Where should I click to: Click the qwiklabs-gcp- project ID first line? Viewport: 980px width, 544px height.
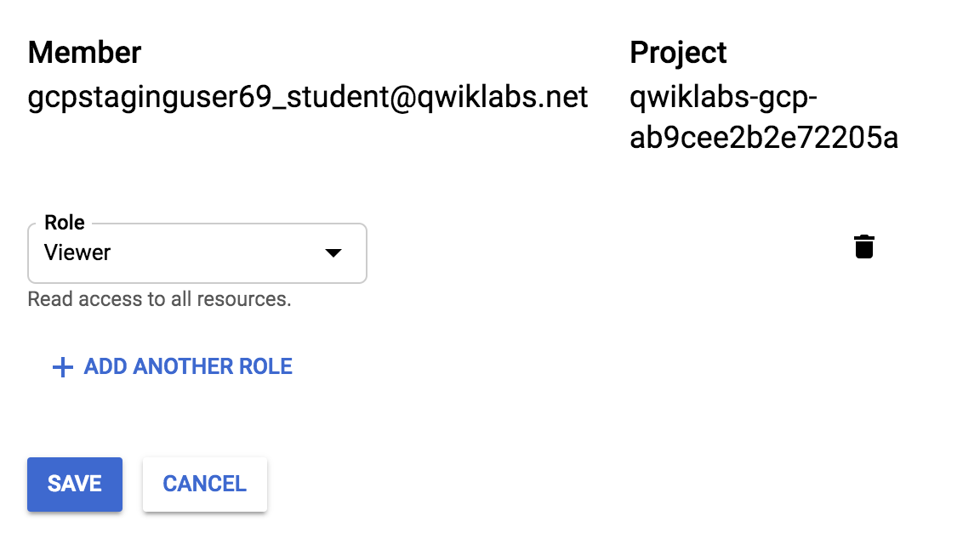click(x=723, y=98)
